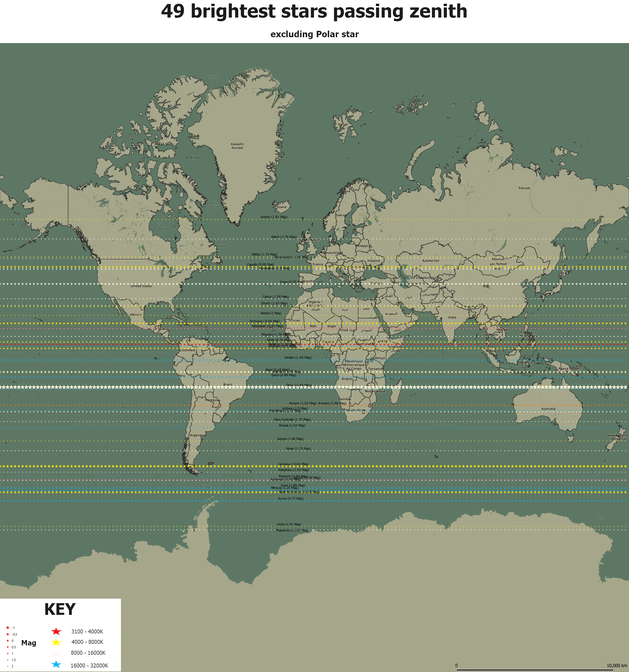Click the 'Drake Passage' water label
Viewport: 629px width, 672px height.
pos(205,485)
